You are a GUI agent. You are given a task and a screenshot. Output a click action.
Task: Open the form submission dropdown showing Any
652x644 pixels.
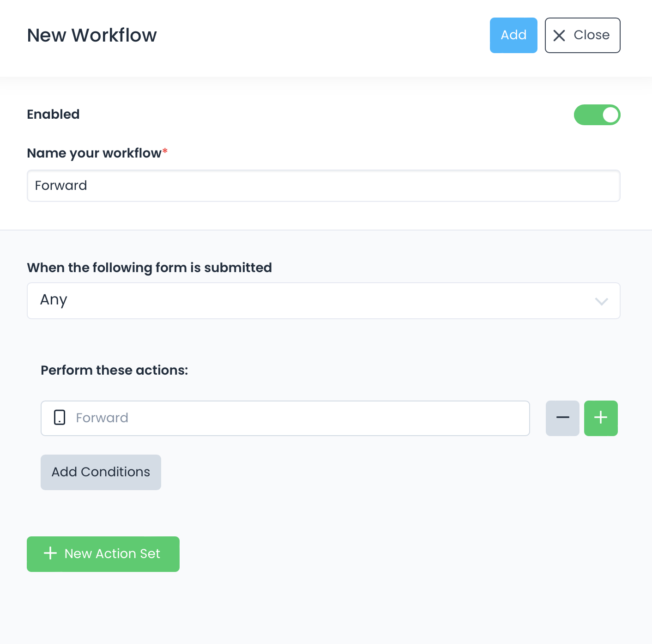tap(323, 300)
